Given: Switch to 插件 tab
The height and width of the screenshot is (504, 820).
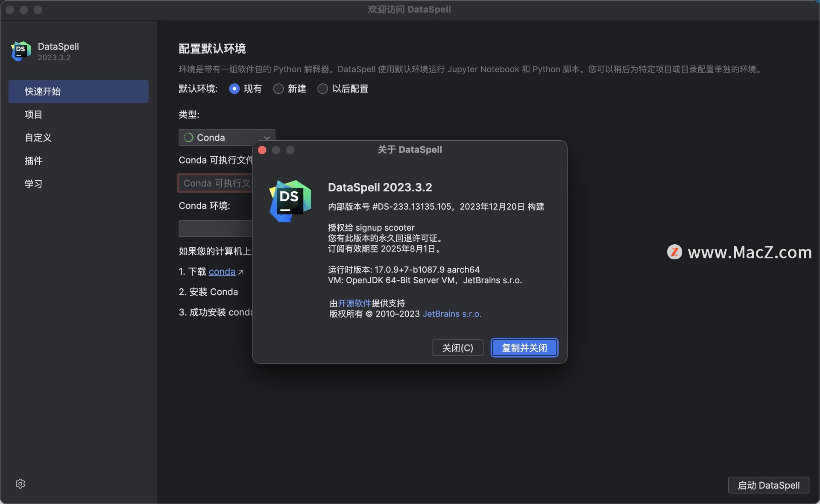Looking at the screenshot, I should 79,161.
